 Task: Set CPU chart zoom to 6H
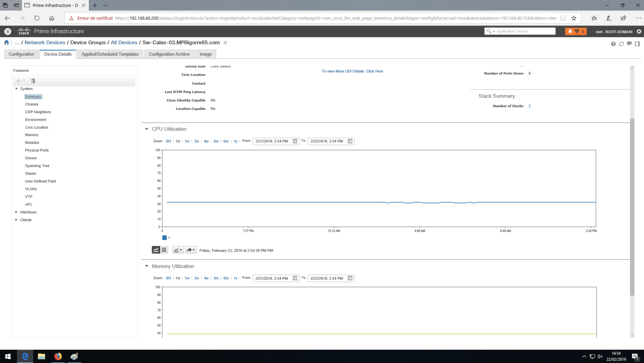(168, 141)
